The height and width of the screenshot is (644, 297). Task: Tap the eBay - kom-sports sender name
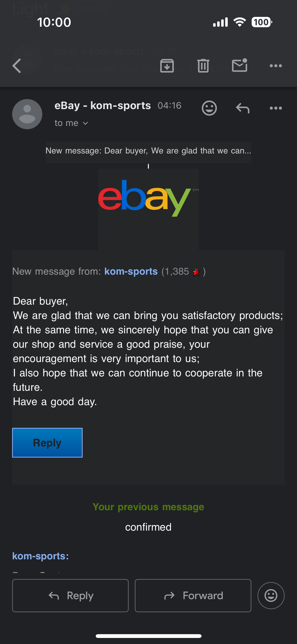pos(103,106)
